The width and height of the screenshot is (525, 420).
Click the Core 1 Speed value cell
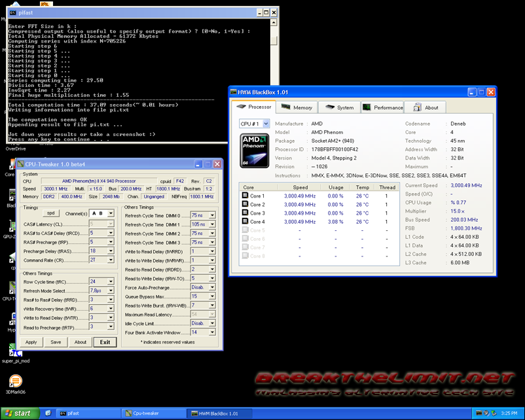[300, 196]
